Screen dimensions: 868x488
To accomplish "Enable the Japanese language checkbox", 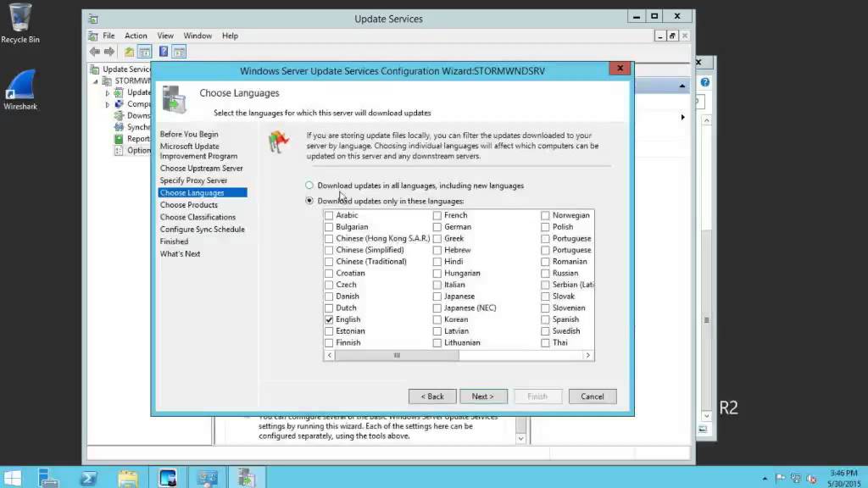I will pyautogui.click(x=437, y=297).
